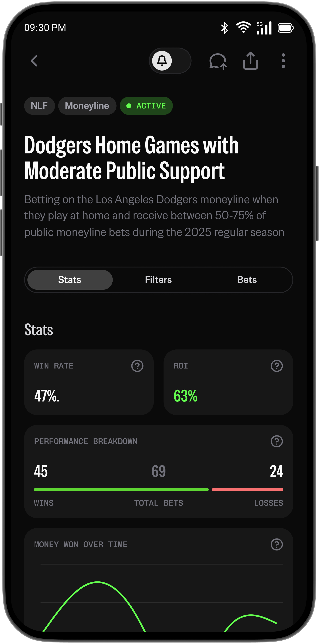The width and height of the screenshot is (319, 644).
Task: Tap the share upload icon
Action: [250, 61]
